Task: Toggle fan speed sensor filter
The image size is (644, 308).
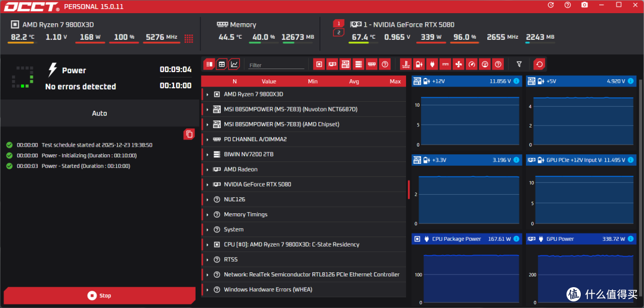Action: [459, 64]
